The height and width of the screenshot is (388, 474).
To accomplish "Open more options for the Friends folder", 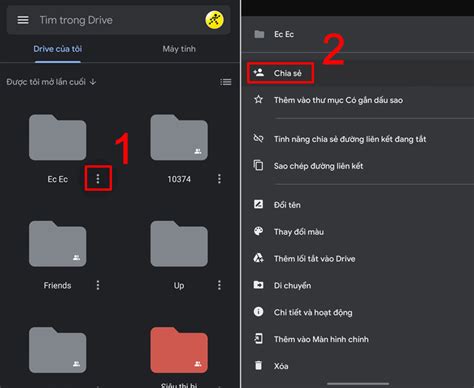I will point(98,285).
